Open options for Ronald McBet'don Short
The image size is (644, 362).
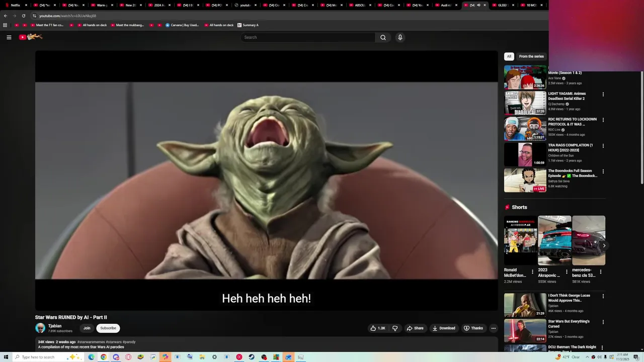[532, 272]
